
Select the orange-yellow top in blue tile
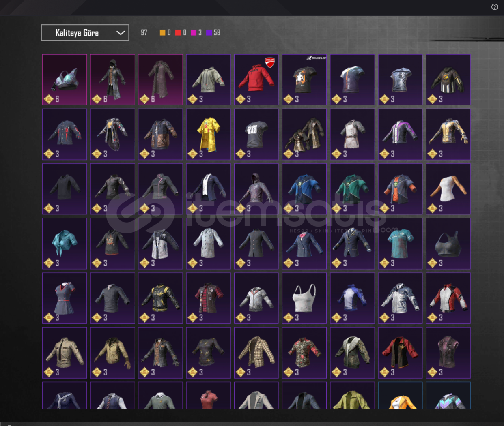point(400,396)
